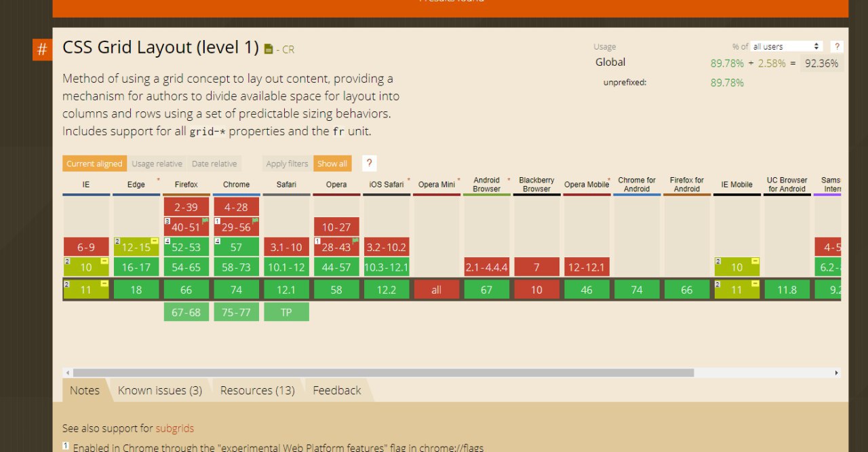Screen dimensions: 868x452
Task: Click the red Firefox 2-39 cell
Action: point(186,207)
